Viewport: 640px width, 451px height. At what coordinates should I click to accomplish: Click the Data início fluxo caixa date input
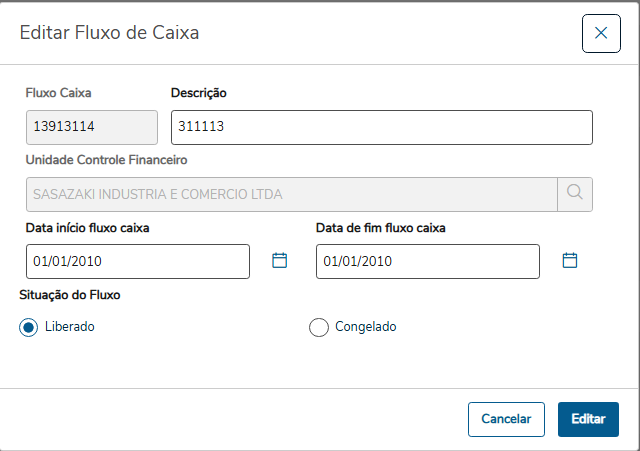click(x=137, y=261)
